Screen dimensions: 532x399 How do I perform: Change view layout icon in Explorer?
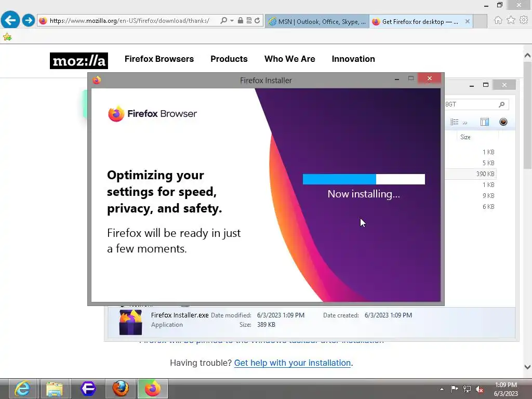454,122
